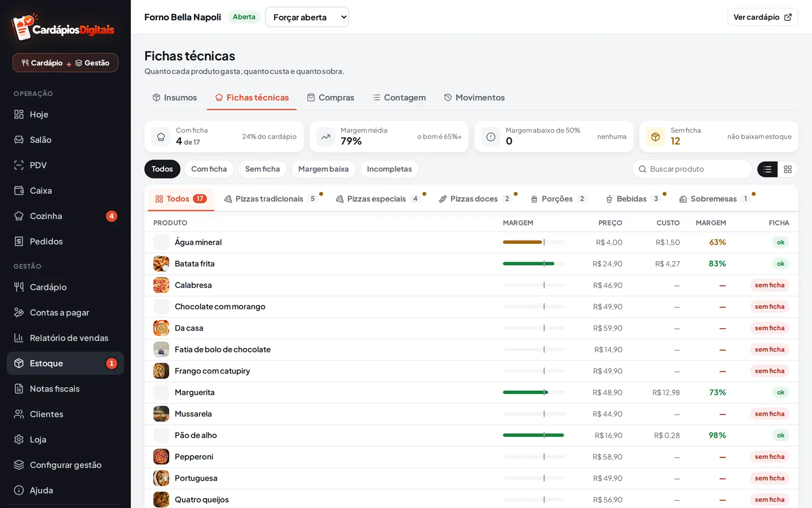
Task: Switch to grid view layout
Action: (x=788, y=169)
